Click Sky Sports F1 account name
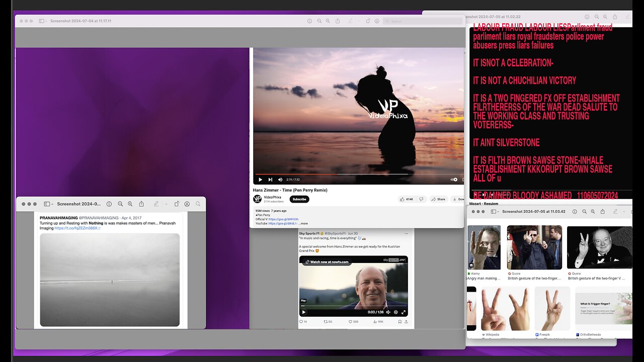The width and height of the screenshot is (644, 362). click(x=309, y=233)
